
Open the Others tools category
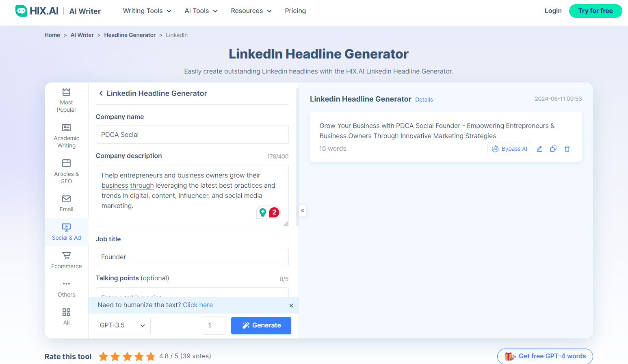click(66, 288)
